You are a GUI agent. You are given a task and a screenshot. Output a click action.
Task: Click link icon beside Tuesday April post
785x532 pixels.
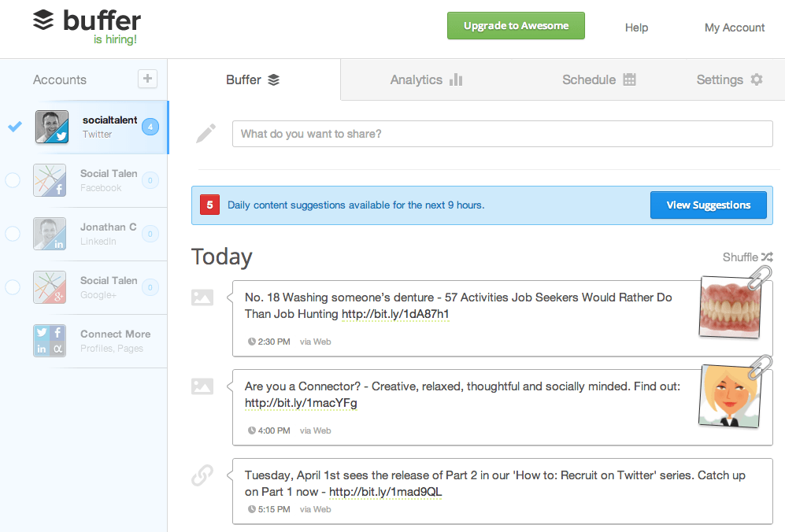[202, 475]
